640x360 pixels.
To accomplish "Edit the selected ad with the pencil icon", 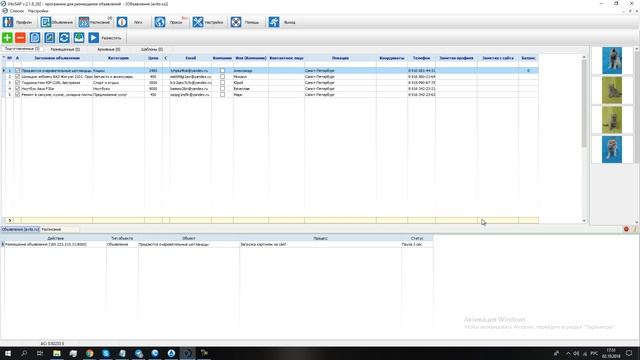I will pos(49,38).
